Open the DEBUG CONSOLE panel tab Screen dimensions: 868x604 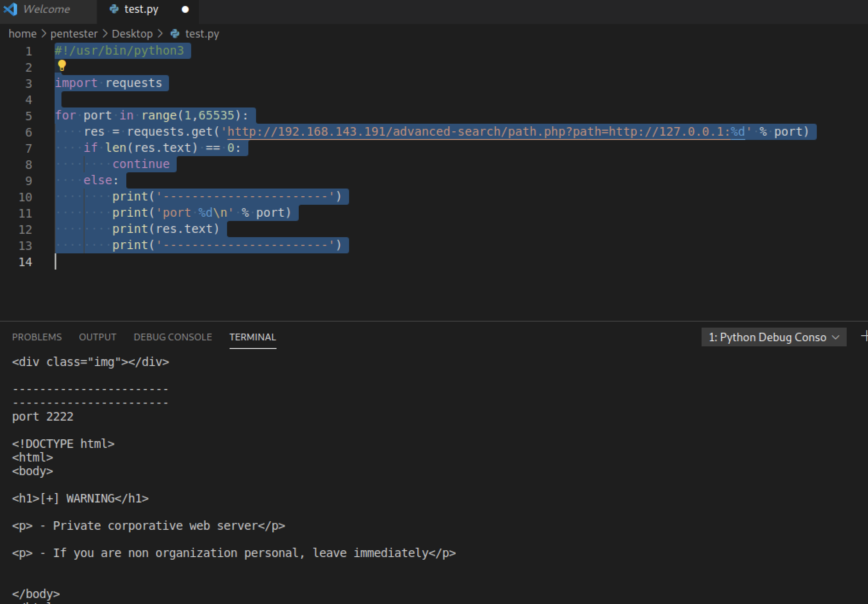coord(173,337)
